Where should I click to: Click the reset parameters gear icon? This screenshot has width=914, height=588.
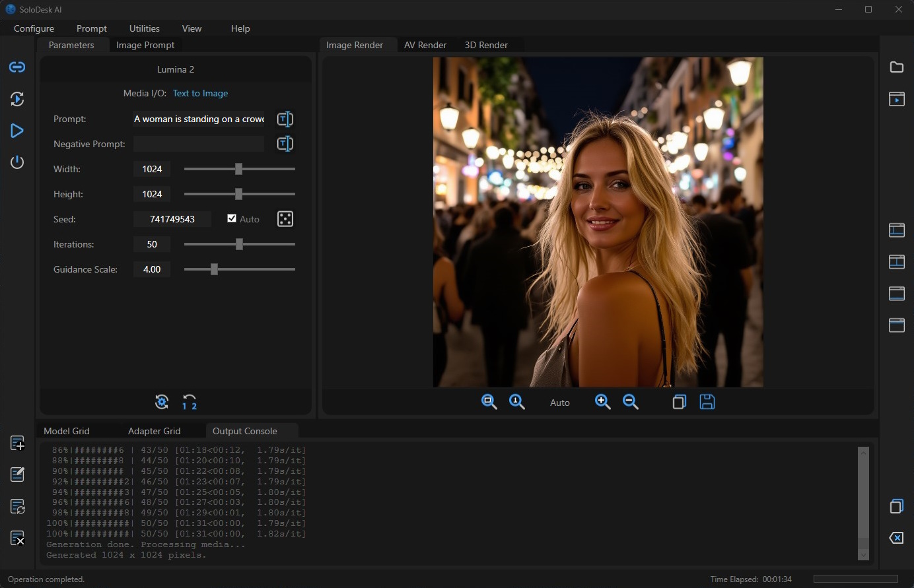point(162,402)
